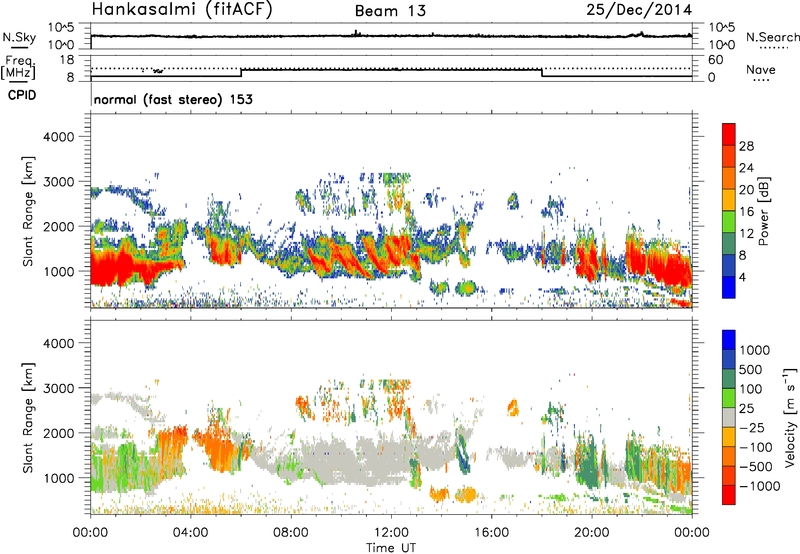Screen dimensions: 800x554
Task: Click the 'Hankasalmi (fitACF)' title text
Action: [182, 10]
